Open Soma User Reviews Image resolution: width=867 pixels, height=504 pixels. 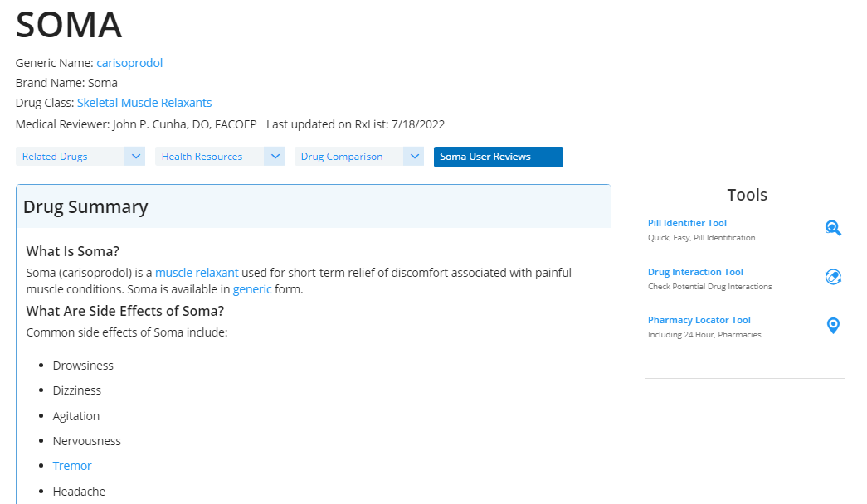click(498, 157)
